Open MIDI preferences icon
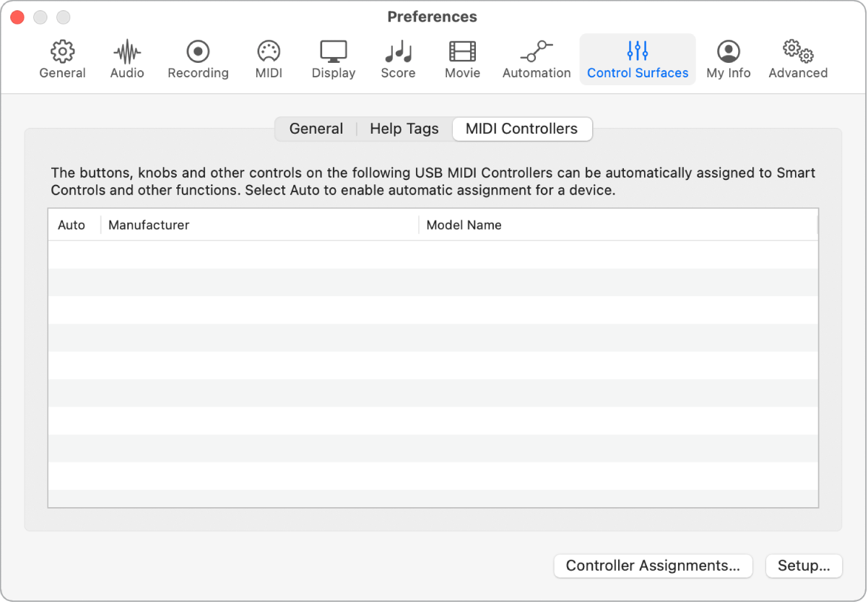868x604 pixels. (269, 52)
